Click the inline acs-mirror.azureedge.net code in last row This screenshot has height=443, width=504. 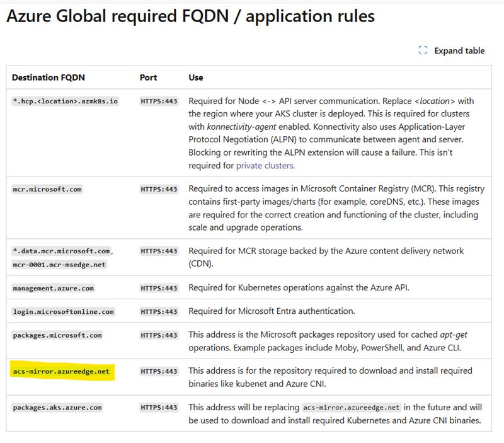pos(352,408)
